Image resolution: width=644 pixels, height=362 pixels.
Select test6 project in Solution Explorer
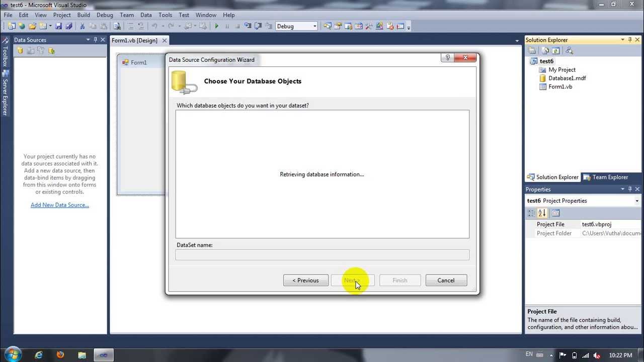pyautogui.click(x=546, y=61)
